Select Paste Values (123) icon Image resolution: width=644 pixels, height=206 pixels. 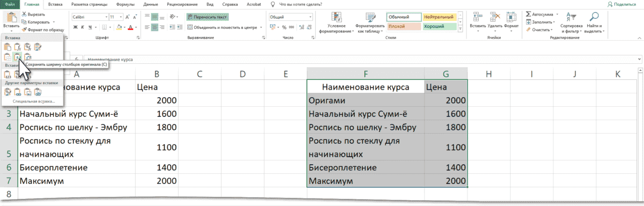pyautogui.click(x=7, y=74)
